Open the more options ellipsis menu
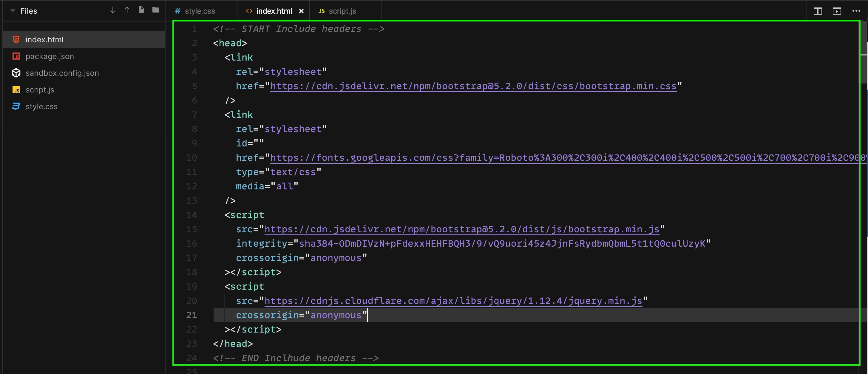Image resolution: width=868 pixels, height=374 pixels. [856, 11]
